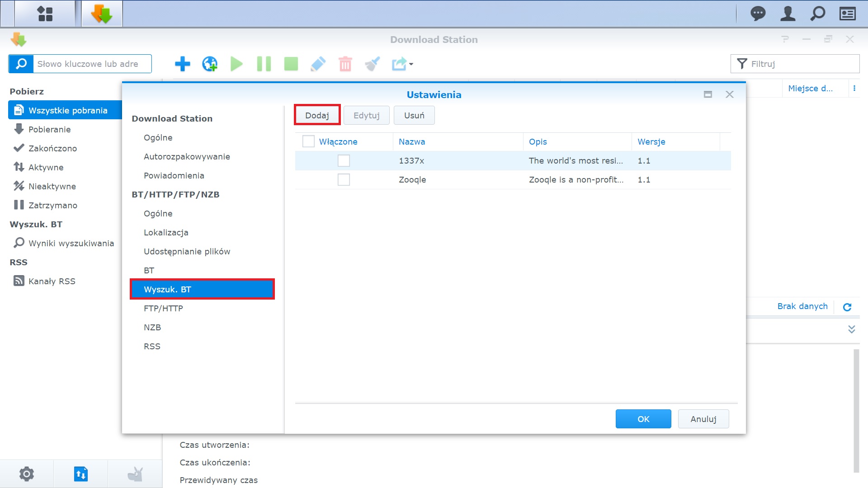
Task: Click the add-URL globe icon
Action: [210, 64]
